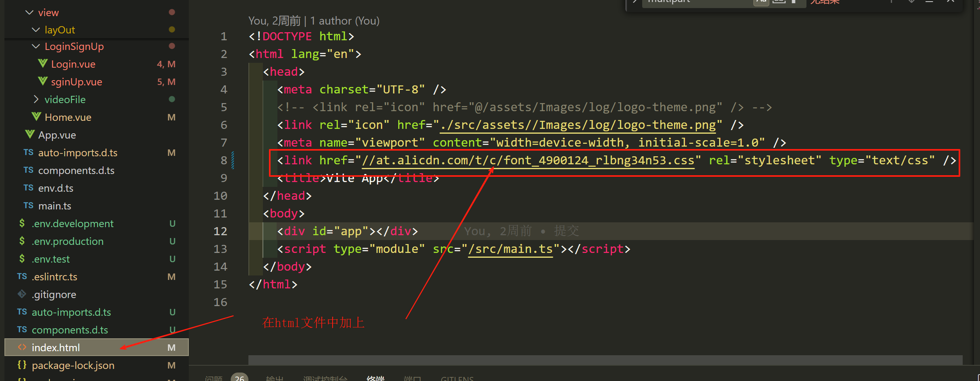
Task: Follow the at.alicdn.com stylesheet link
Action: (x=528, y=160)
